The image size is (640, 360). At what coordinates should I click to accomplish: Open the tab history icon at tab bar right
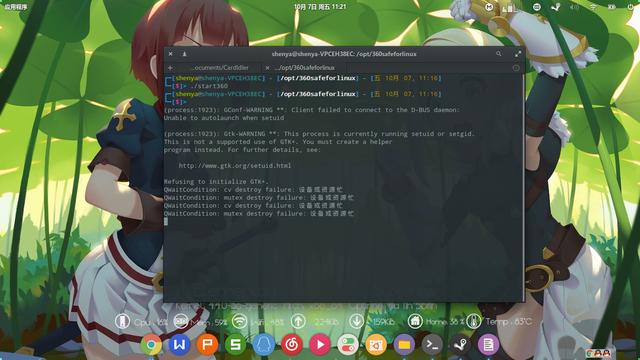(516, 68)
